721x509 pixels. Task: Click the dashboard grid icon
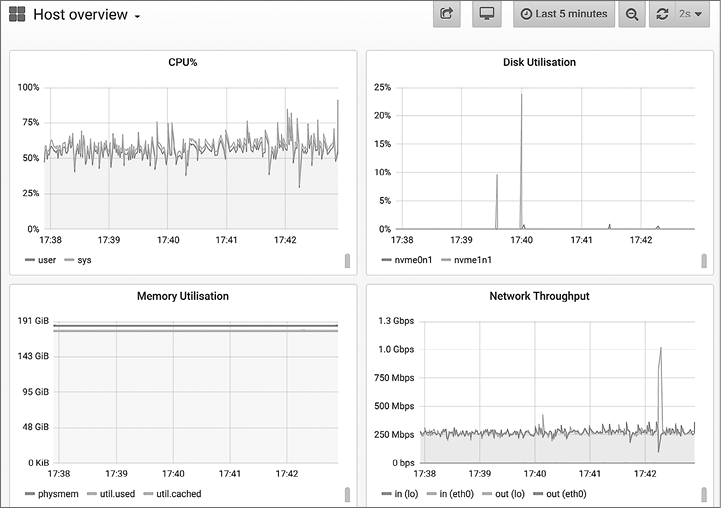click(18, 15)
